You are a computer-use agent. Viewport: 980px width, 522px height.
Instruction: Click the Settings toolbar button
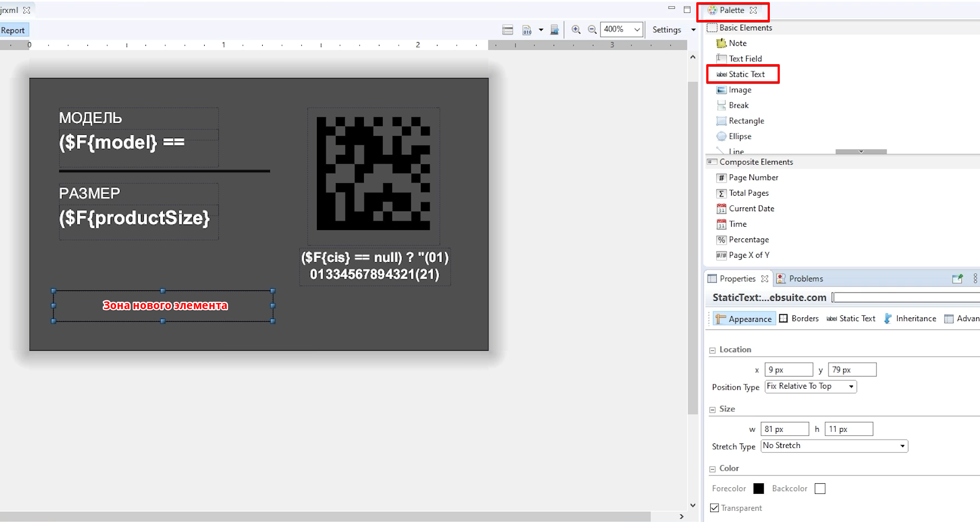click(x=666, y=30)
